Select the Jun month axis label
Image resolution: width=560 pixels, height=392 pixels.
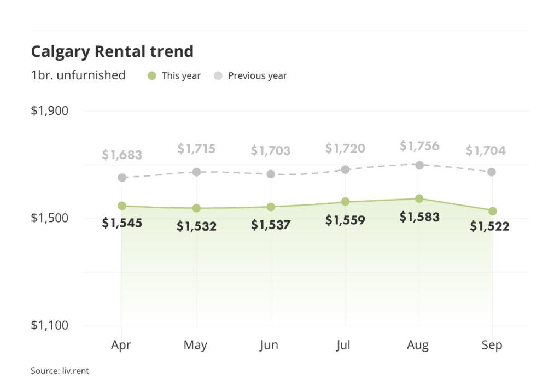[269, 346]
